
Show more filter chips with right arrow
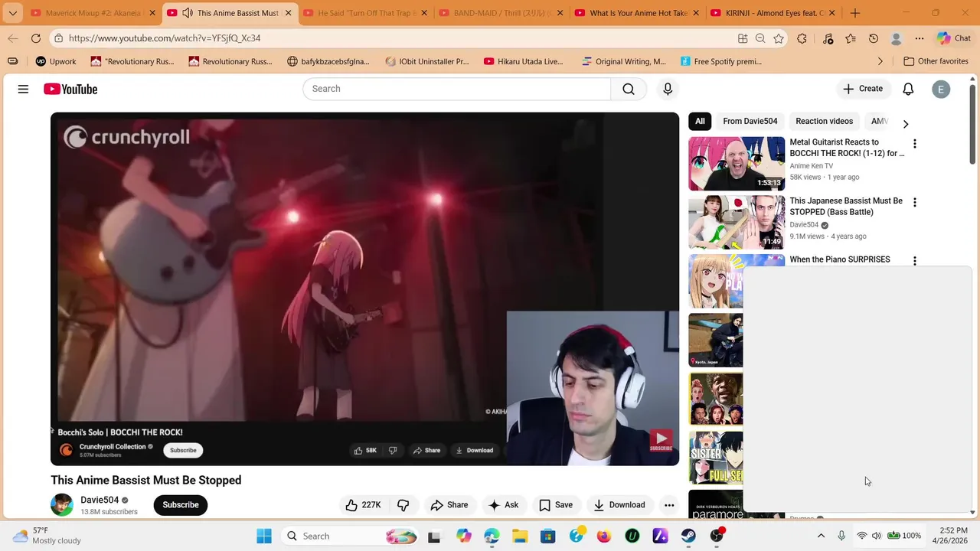[906, 123]
